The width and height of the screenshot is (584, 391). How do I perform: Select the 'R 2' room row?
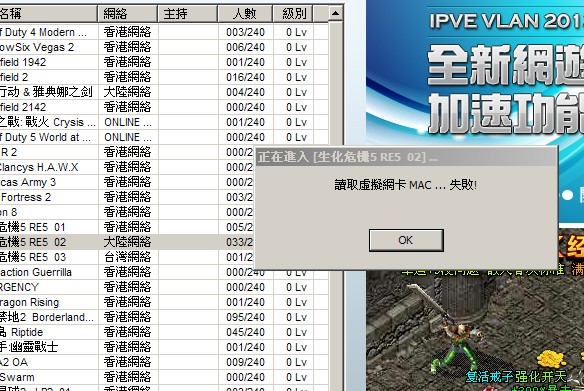(x=127, y=152)
